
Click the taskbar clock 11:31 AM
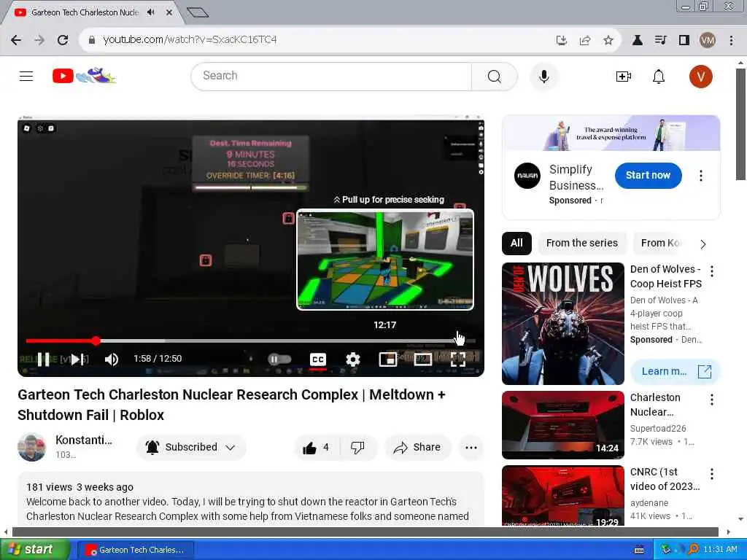[720, 550]
